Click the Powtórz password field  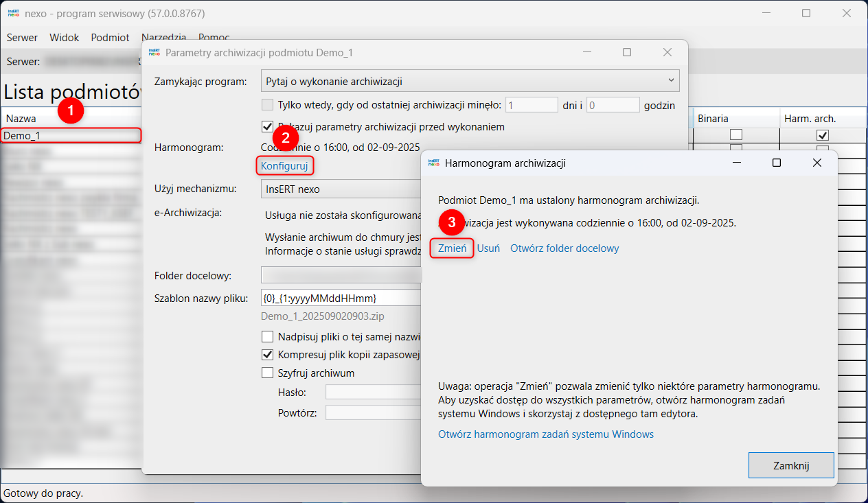pyautogui.click(x=374, y=412)
